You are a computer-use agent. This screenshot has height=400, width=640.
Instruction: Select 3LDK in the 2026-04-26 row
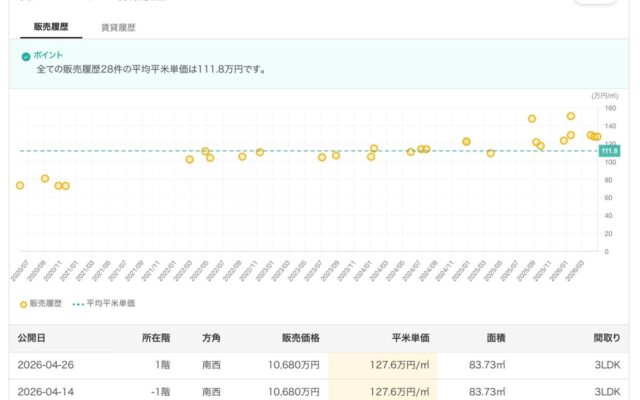tap(607, 365)
